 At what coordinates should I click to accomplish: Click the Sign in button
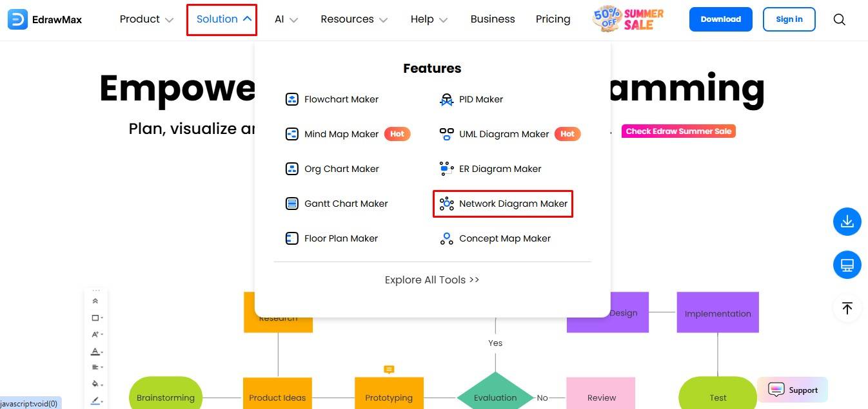(789, 19)
